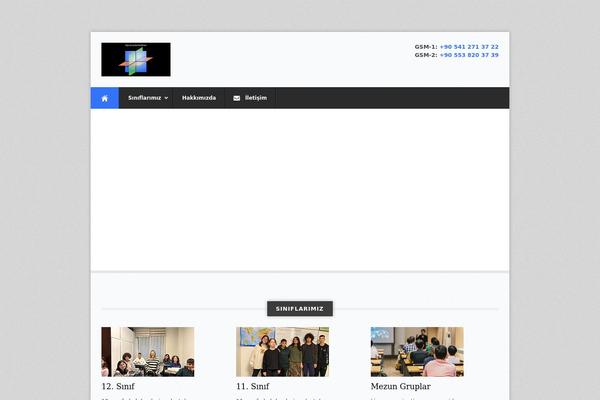Open the 11. Sınıf title link

tap(253, 386)
